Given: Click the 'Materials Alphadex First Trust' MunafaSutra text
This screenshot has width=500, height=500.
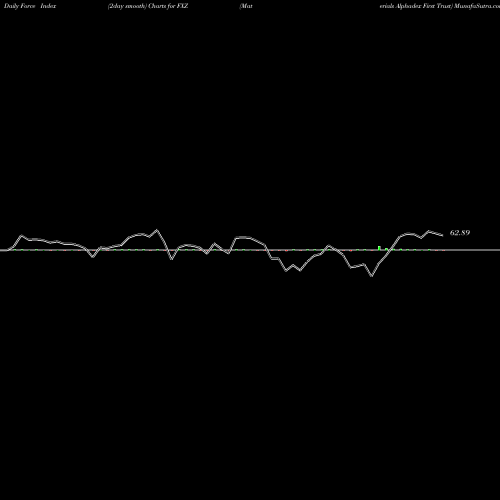Looking at the screenshot, I should pos(440,6).
